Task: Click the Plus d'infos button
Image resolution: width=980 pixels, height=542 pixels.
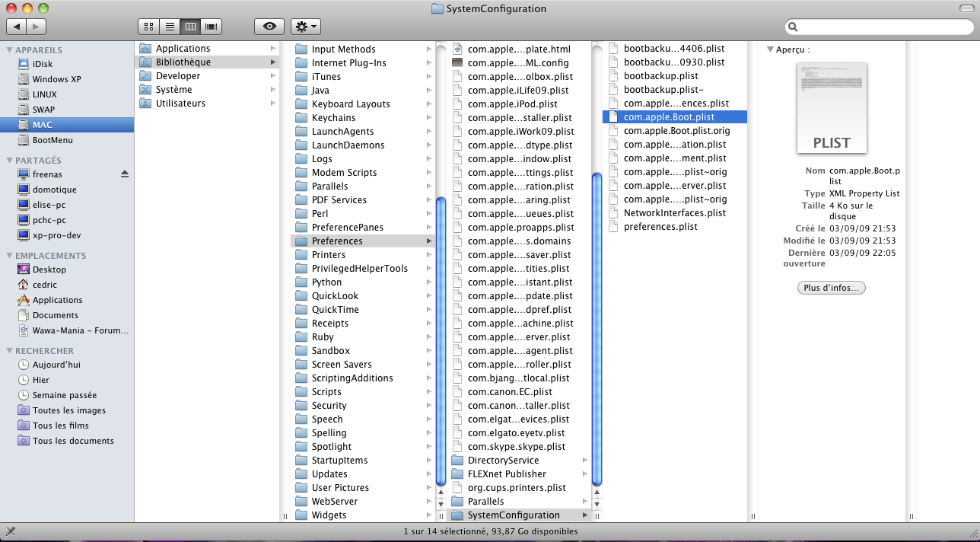Action: point(831,288)
